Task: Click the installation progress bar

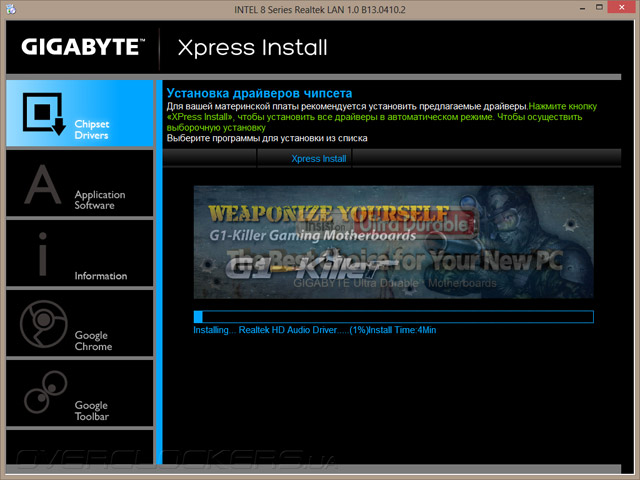Action: click(393, 317)
